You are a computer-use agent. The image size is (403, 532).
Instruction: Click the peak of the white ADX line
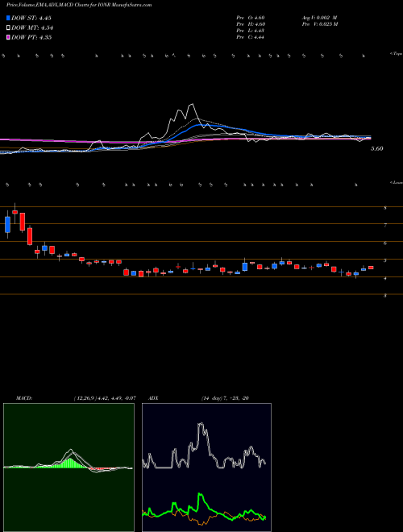(x=201, y=423)
